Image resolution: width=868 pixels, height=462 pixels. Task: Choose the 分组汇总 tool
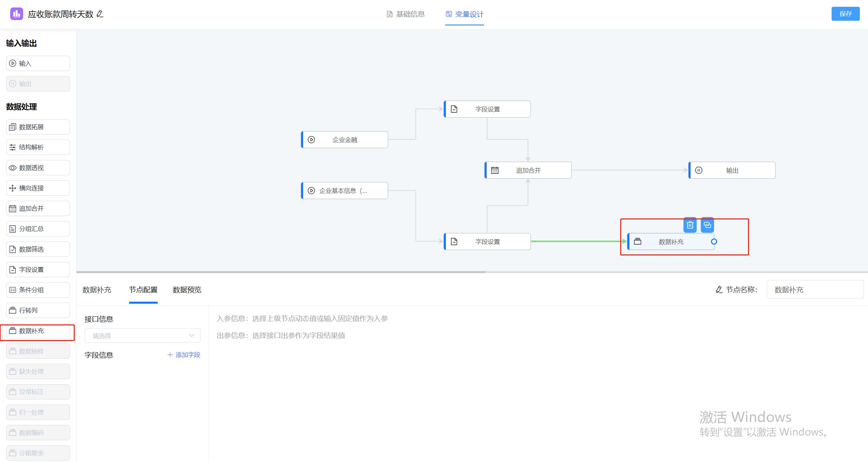pyautogui.click(x=37, y=229)
